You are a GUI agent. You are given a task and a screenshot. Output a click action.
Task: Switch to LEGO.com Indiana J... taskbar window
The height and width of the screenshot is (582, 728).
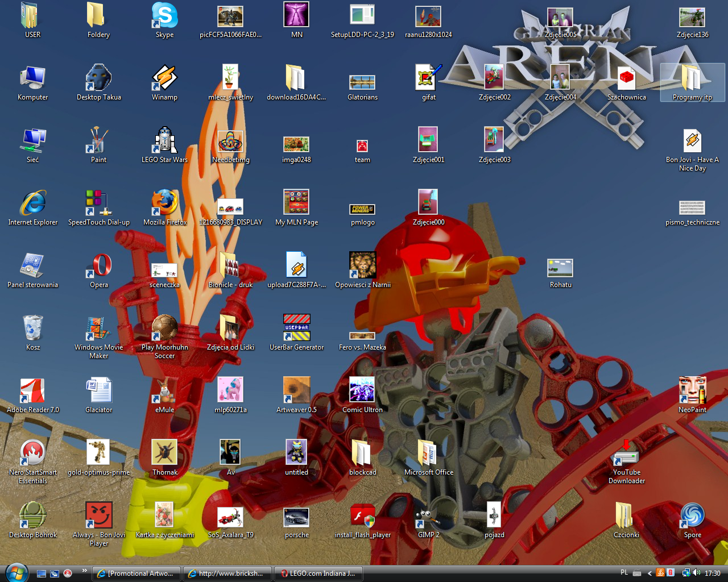(x=318, y=573)
